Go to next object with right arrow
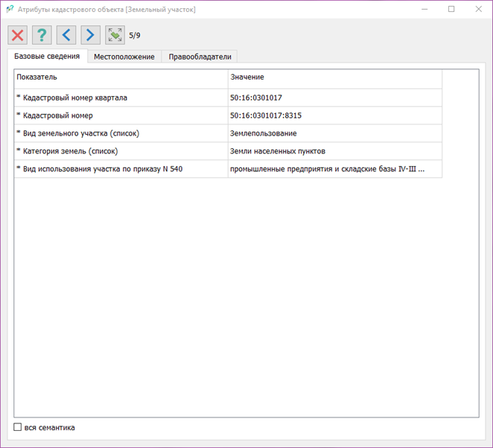493x448 pixels. pos(90,35)
